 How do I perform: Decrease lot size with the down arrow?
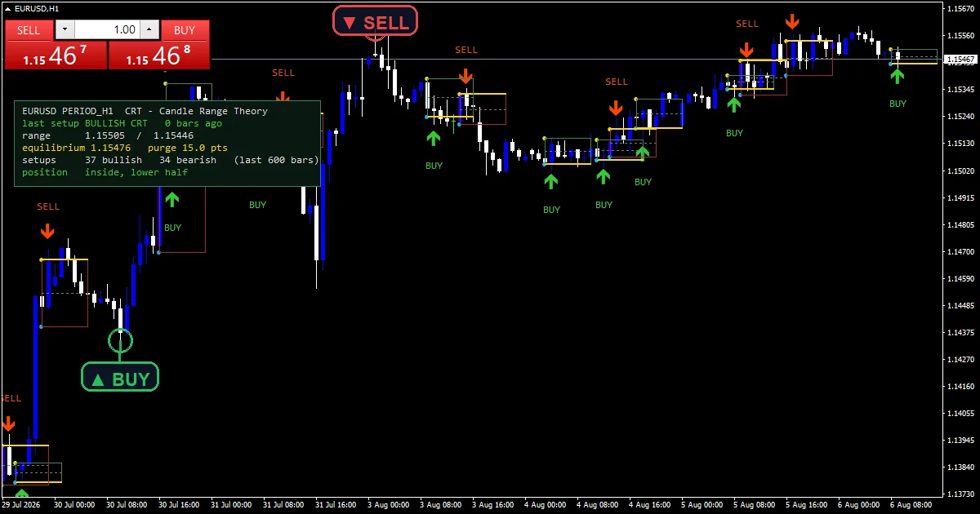(65, 30)
